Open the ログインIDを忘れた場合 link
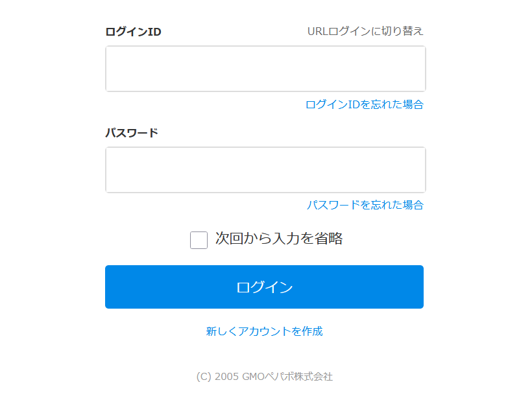Viewport: 532px width, 402px height. tap(364, 104)
